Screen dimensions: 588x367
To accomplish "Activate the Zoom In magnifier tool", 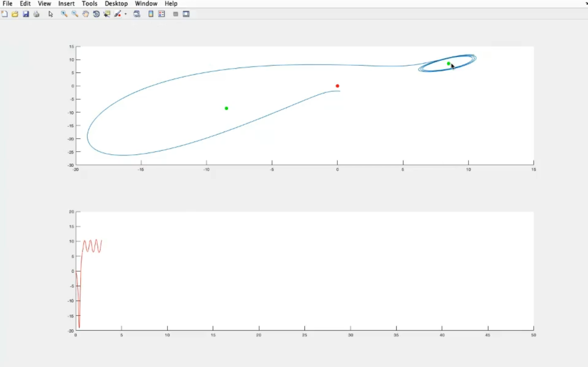I will tap(64, 14).
